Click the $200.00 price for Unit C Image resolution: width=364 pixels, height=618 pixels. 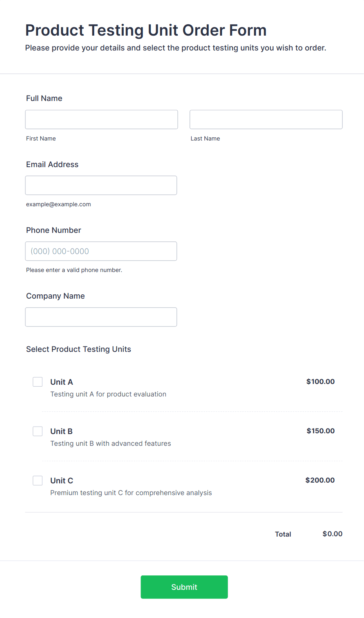[320, 480]
